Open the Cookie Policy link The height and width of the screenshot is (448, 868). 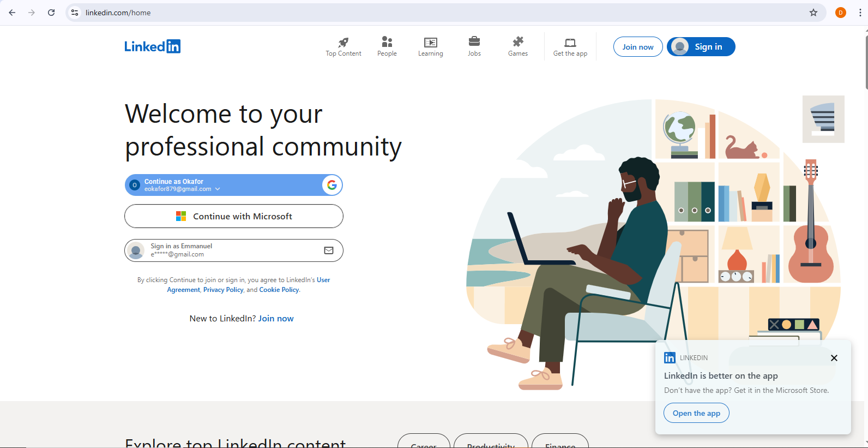coord(279,290)
